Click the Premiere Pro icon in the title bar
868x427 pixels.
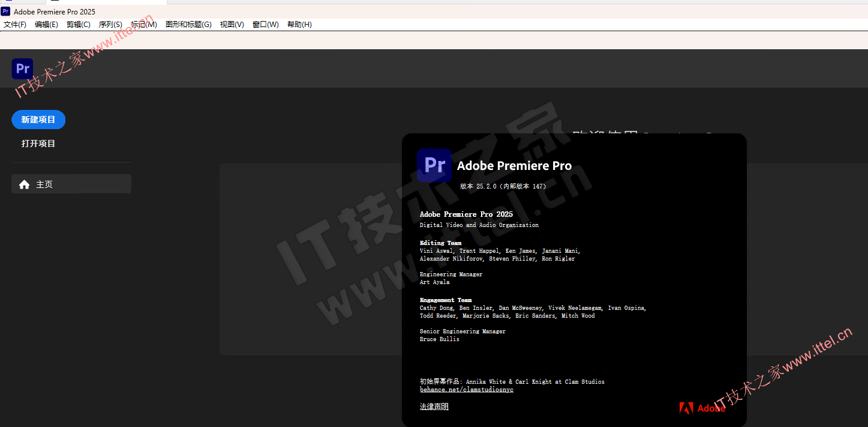pyautogui.click(x=5, y=11)
